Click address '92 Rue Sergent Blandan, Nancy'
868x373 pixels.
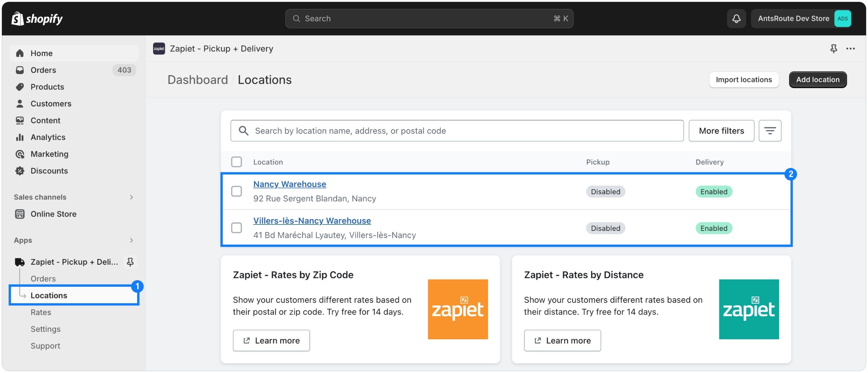click(x=314, y=199)
